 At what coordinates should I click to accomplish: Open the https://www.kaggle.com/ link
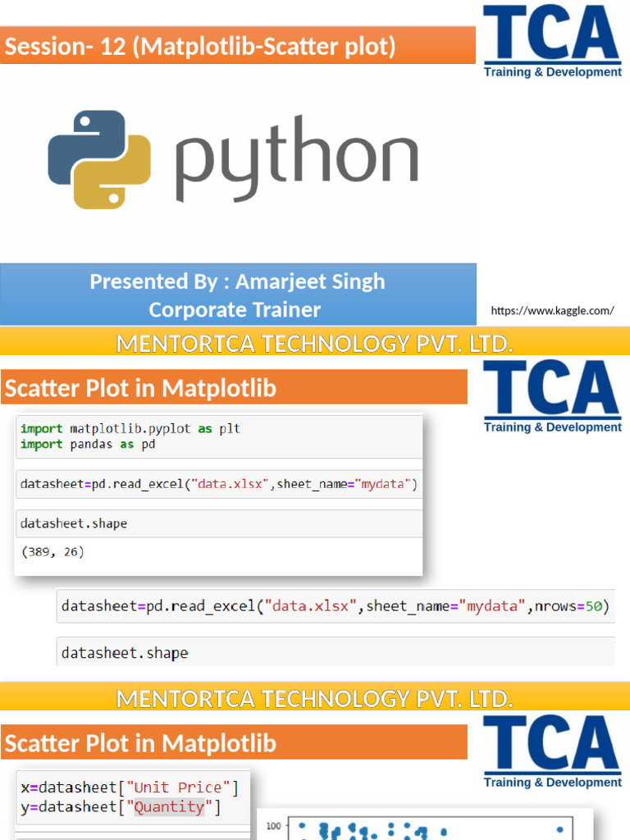click(552, 311)
